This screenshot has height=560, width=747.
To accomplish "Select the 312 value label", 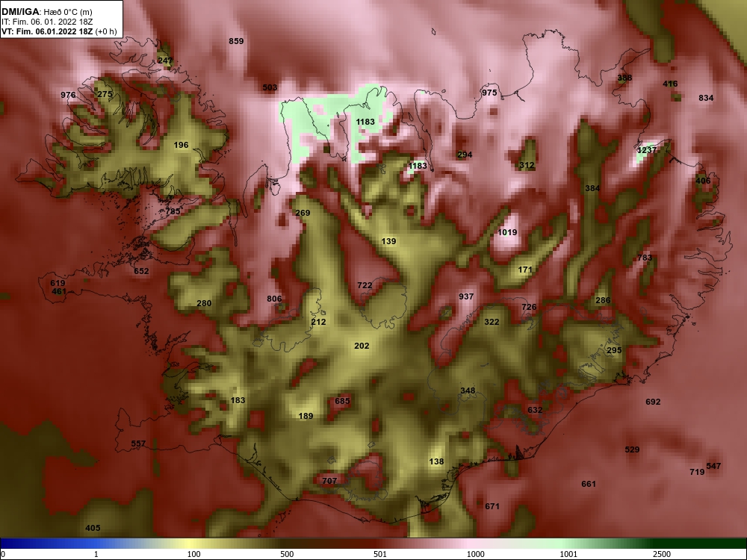I will tap(527, 165).
